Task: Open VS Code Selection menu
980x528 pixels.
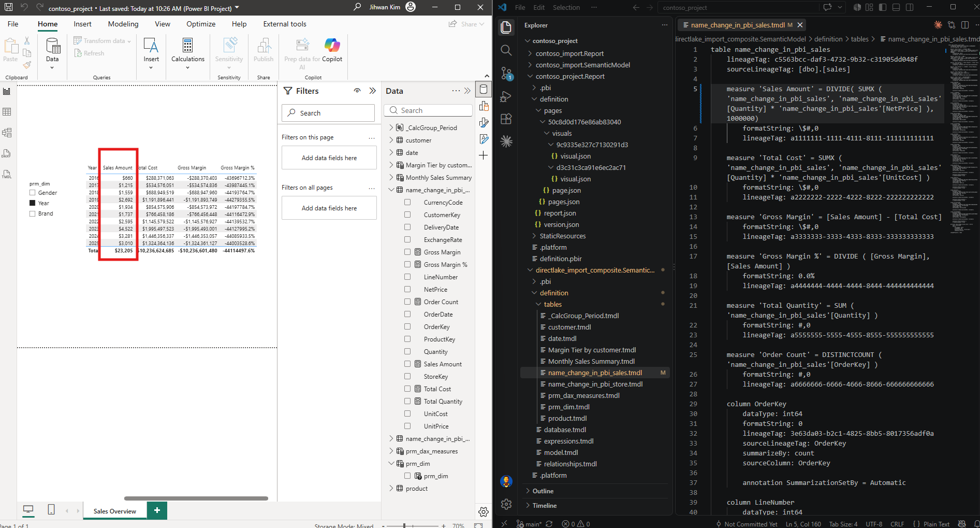Action: click(x=566, y=7)
